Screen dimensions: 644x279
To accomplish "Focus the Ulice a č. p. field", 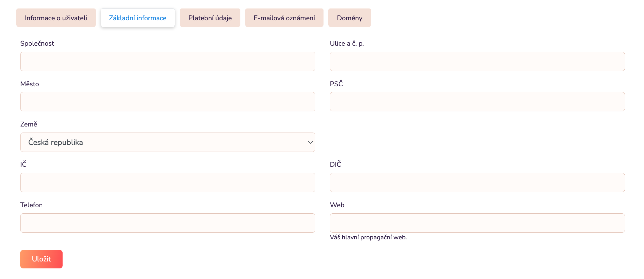I will (477, 61).
